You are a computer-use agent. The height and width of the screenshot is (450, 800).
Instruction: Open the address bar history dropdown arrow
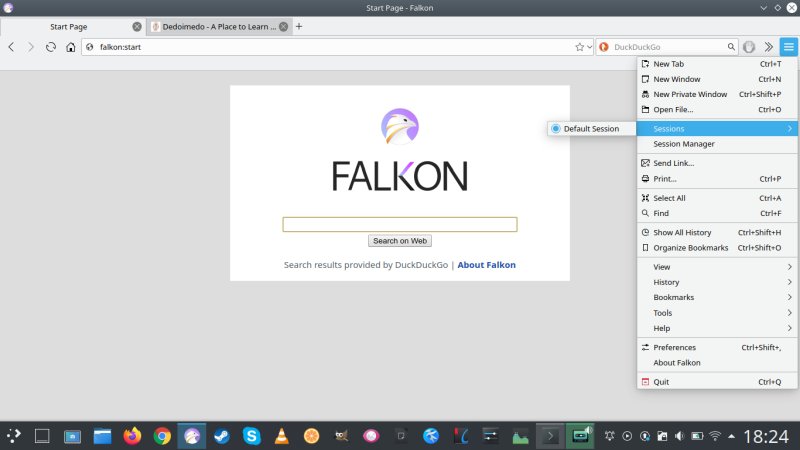coord(589,47)
